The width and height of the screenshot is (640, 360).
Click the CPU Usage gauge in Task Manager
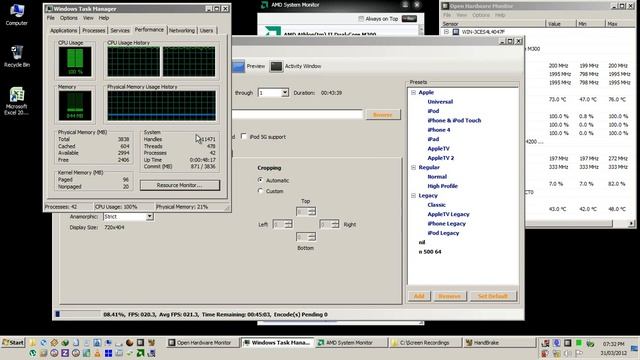(x=75, y=62)
